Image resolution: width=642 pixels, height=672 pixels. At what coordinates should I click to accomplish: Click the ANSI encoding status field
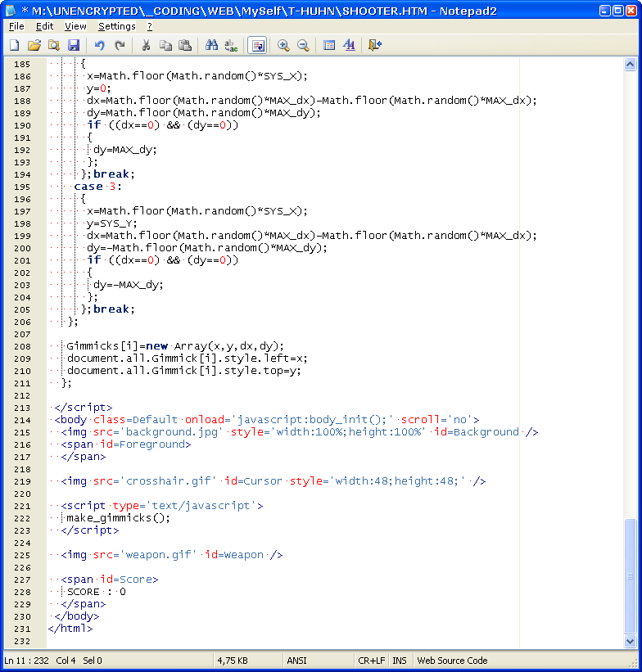(296, 661)
